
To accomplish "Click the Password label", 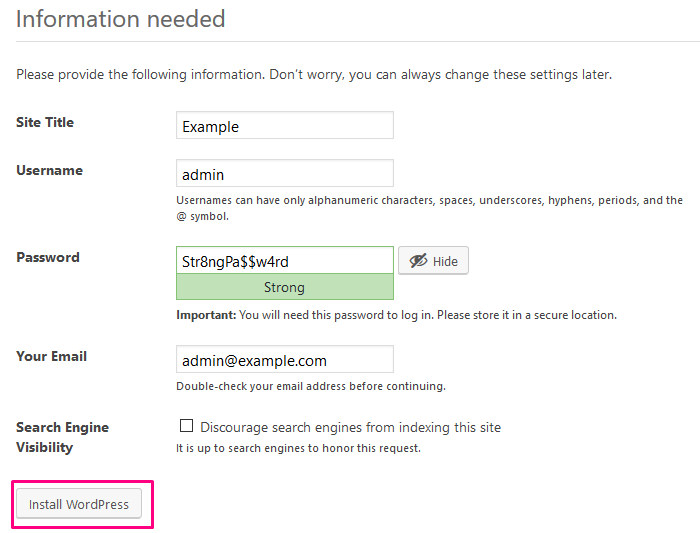I will [x=48, y=257].
